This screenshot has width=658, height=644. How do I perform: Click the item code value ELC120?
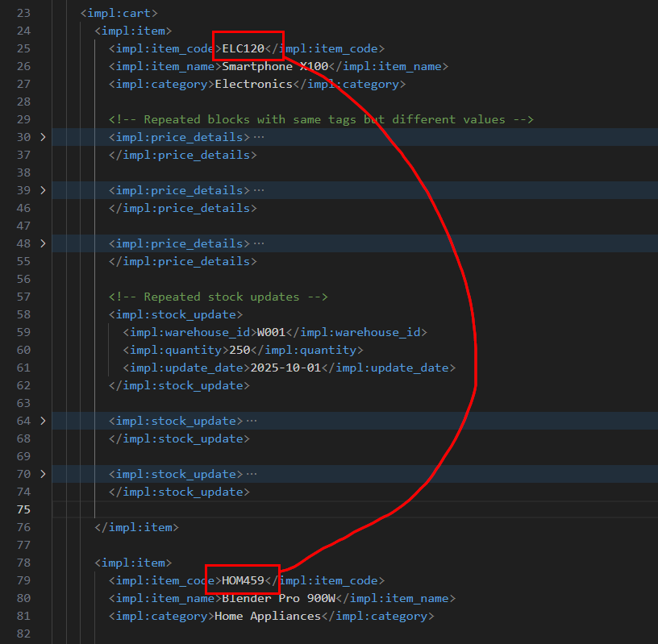pyautogui.click(x=244, y=48)
